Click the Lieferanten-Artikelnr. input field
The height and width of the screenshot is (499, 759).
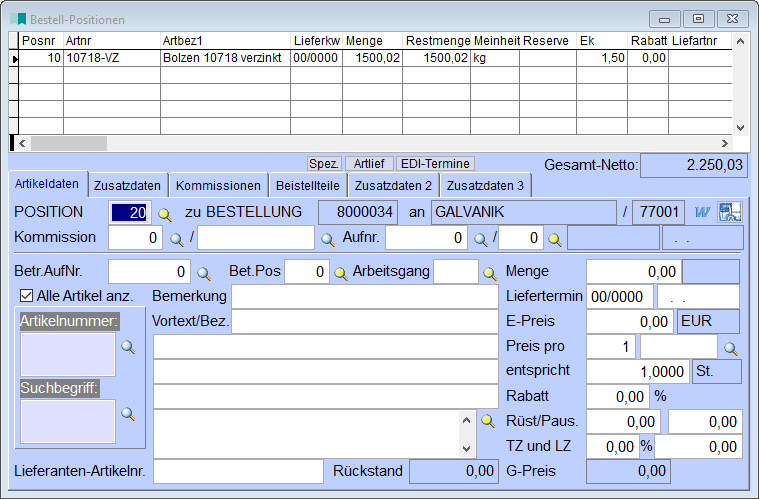(238, 470)
